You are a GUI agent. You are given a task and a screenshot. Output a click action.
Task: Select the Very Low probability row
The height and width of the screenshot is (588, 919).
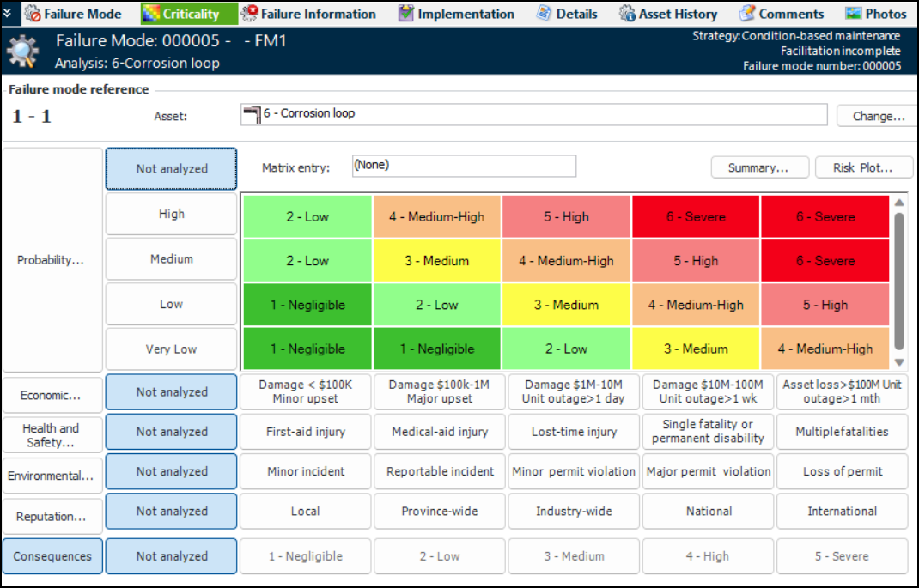172,349
